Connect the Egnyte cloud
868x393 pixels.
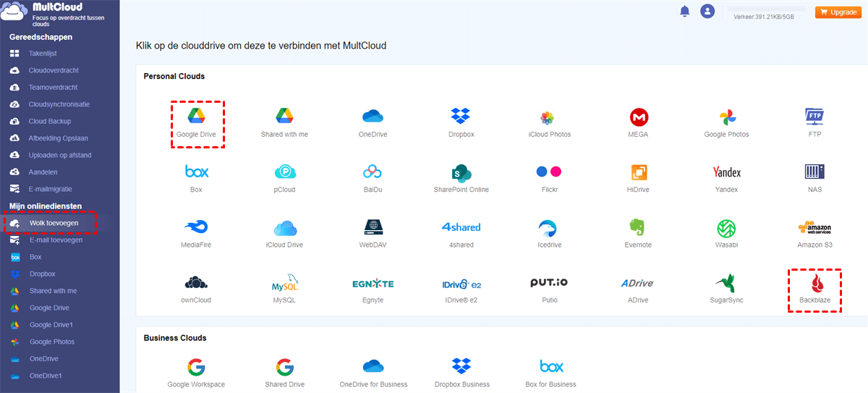373,289
